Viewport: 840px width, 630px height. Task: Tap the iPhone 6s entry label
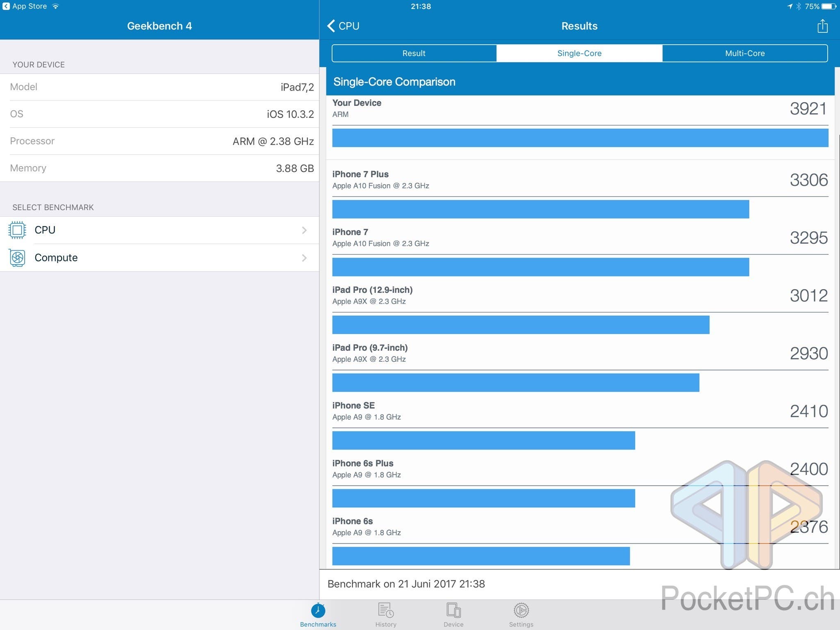coord(353,521)
